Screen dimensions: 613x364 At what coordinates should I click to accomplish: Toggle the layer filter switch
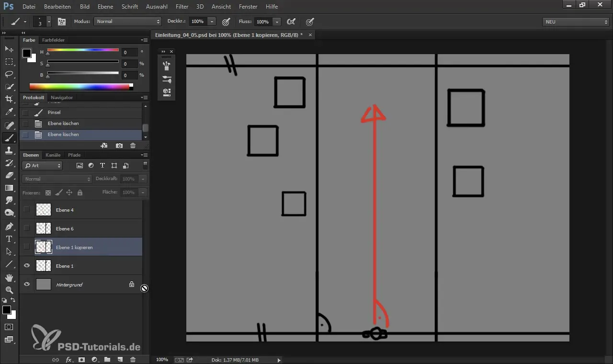tap(145, 165)
